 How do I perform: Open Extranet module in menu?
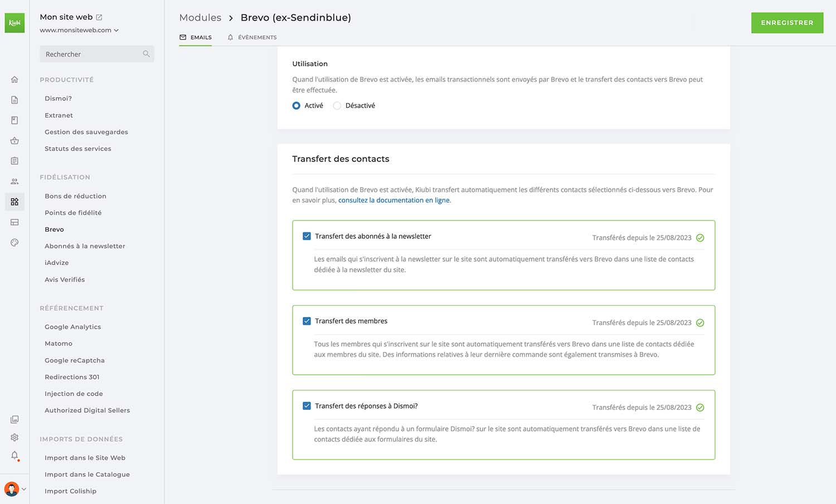(59, 115)
